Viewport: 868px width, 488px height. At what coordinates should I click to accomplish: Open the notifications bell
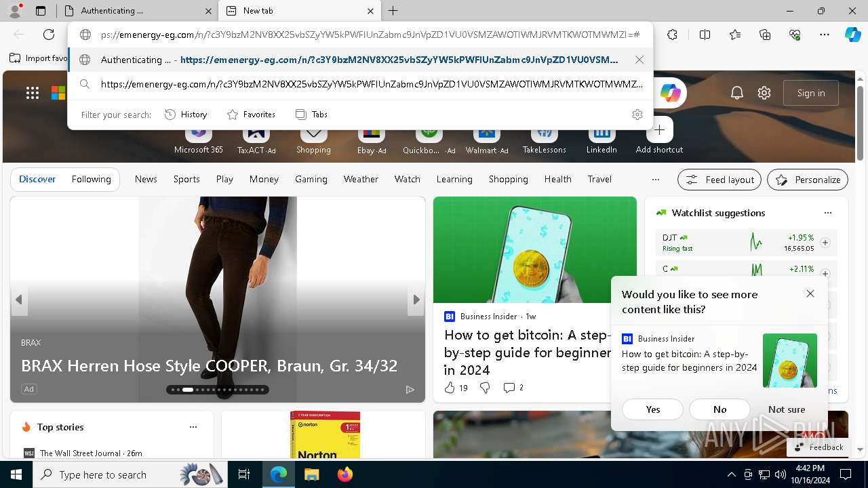tap(737, 93)
